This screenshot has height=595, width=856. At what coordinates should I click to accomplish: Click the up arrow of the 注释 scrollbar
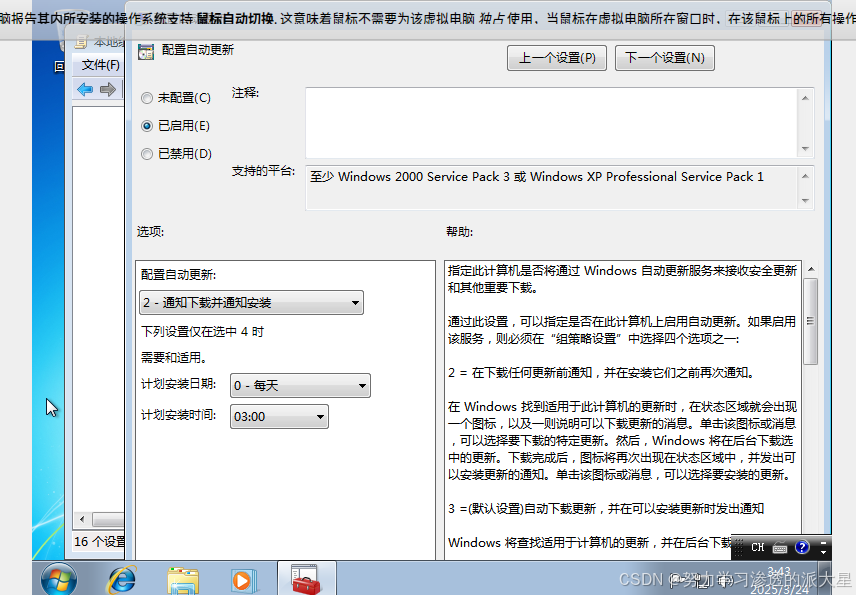tap(805, 98)
